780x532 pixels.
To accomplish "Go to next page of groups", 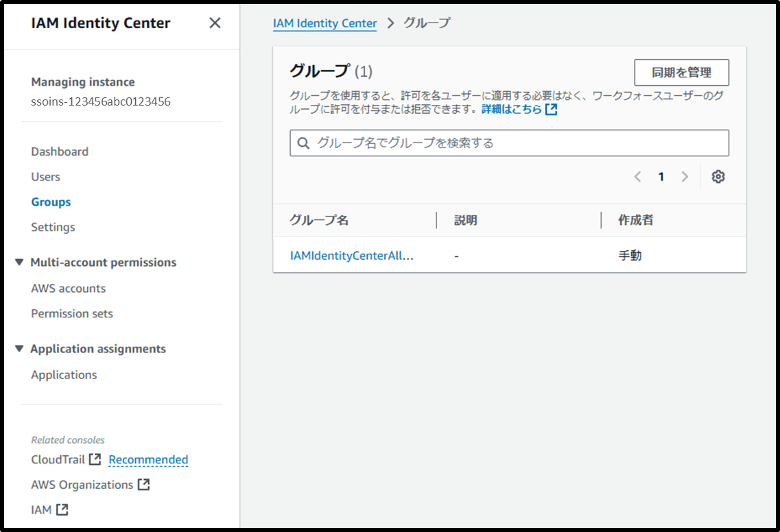I will point(685,176).
